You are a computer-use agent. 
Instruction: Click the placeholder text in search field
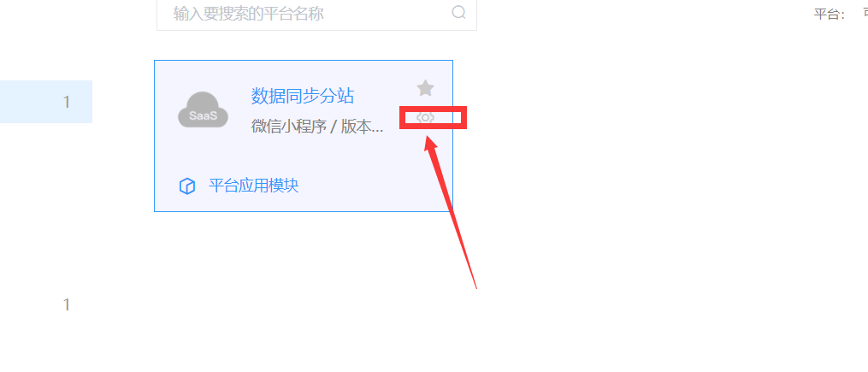click(x=249, y=14)
